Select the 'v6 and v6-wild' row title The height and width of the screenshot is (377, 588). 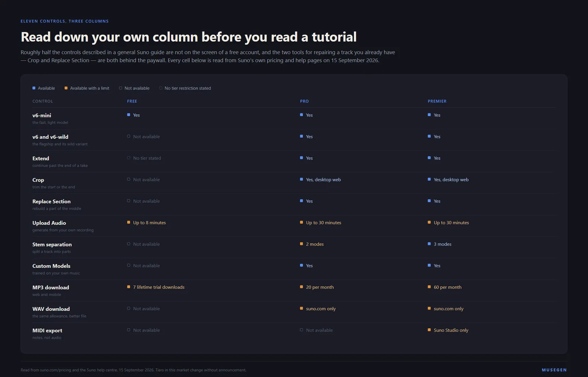pos(50,137)
